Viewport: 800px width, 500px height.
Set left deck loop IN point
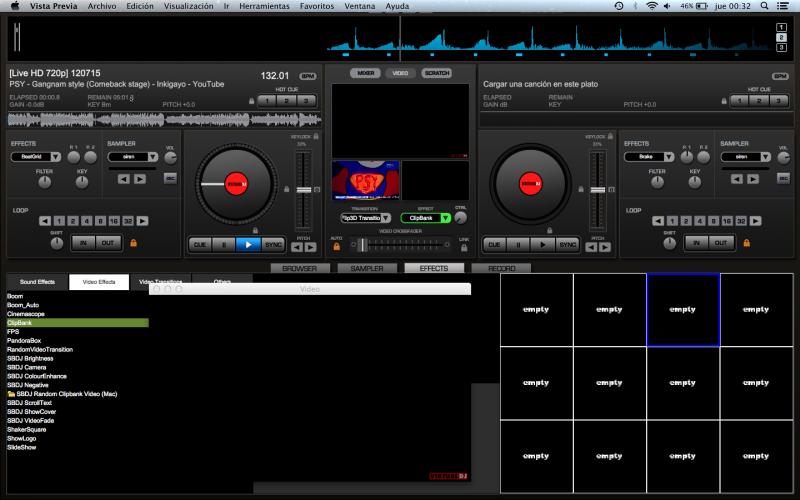83,243
